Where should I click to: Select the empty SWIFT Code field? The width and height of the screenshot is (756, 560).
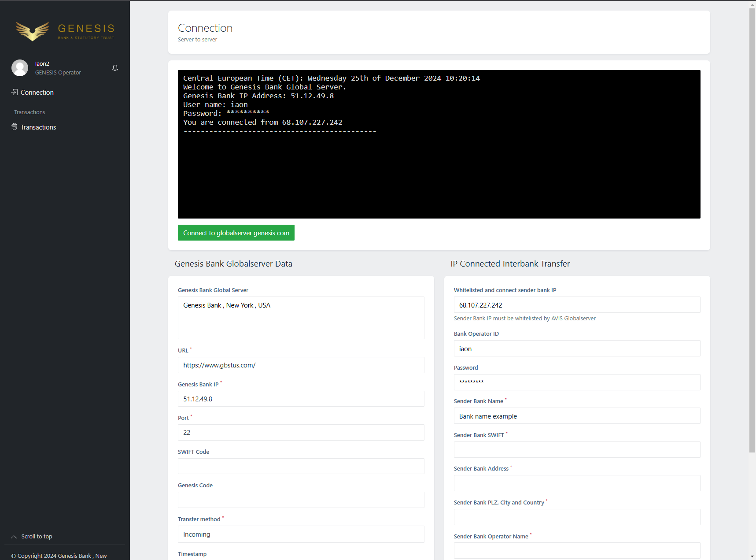point(301,466)
